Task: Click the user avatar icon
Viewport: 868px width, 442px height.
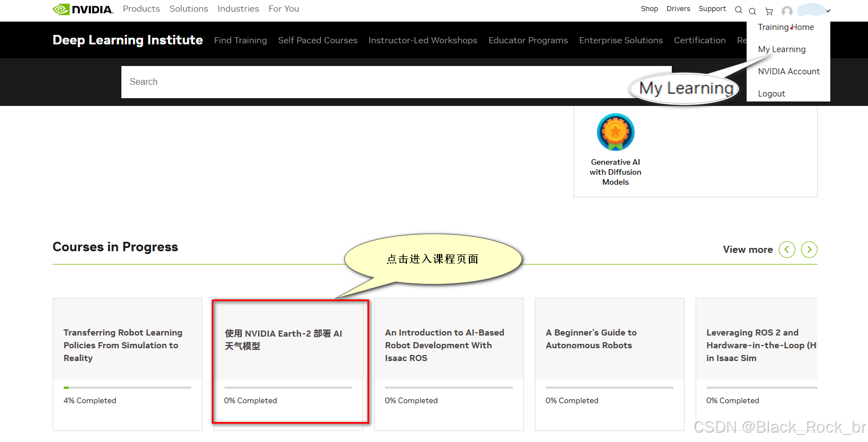Action: point(787,11)
